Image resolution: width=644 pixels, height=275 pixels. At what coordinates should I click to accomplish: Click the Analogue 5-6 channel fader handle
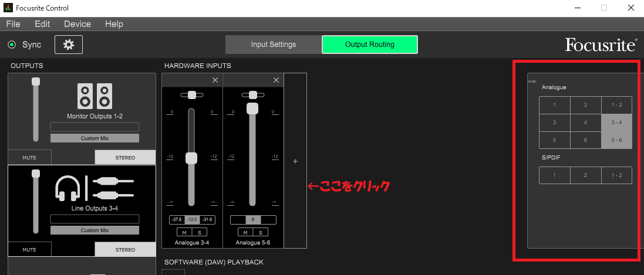coord(252,108)
